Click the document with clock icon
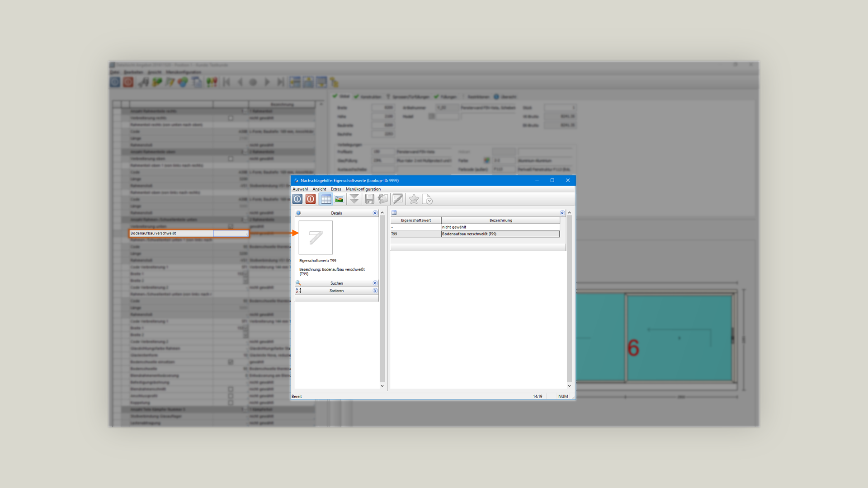The height and width of the screenshot is (488, 868). 427,199
